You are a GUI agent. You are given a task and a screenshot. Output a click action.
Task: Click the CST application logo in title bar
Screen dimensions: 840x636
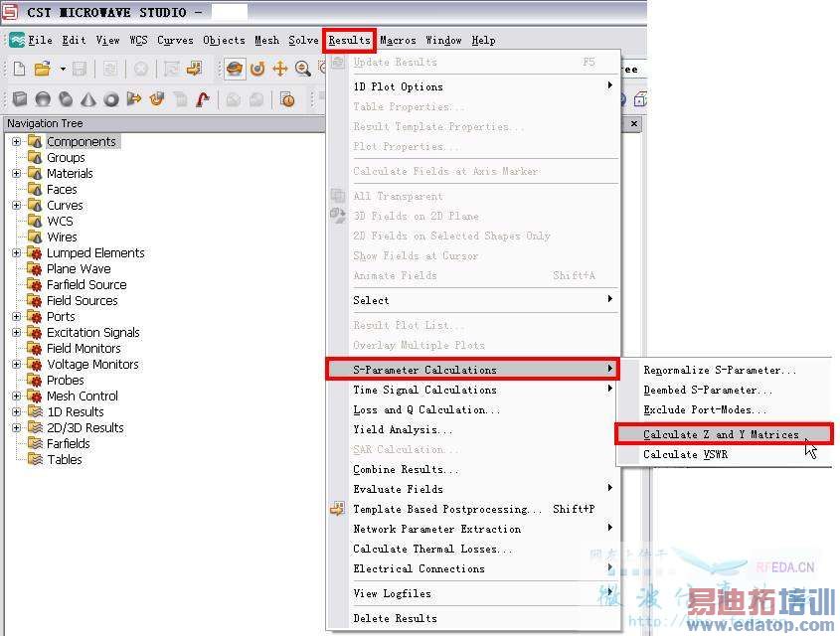coord(10,12)
